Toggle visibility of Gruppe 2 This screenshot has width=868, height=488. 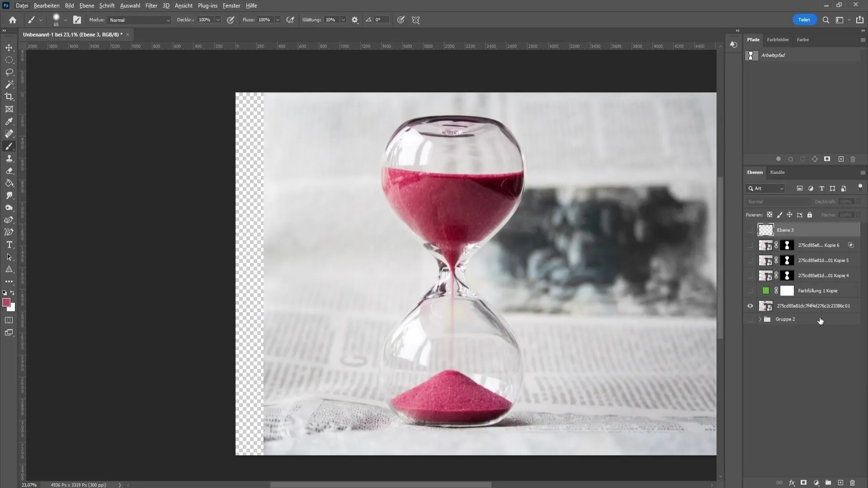(750, 319)
